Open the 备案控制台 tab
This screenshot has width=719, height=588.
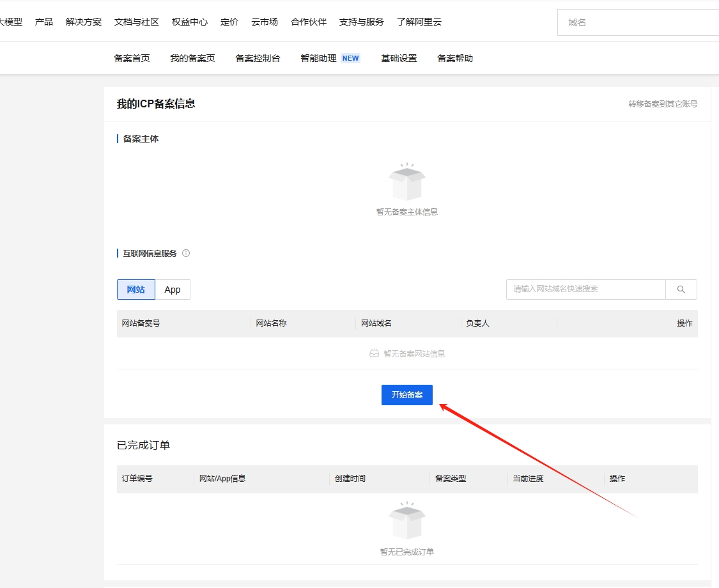coord(258,58)
